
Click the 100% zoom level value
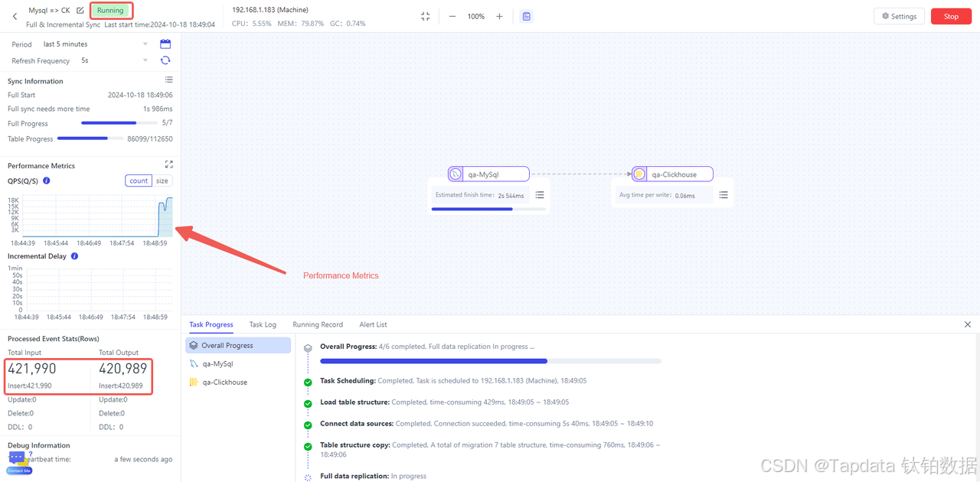click(476, 16)
